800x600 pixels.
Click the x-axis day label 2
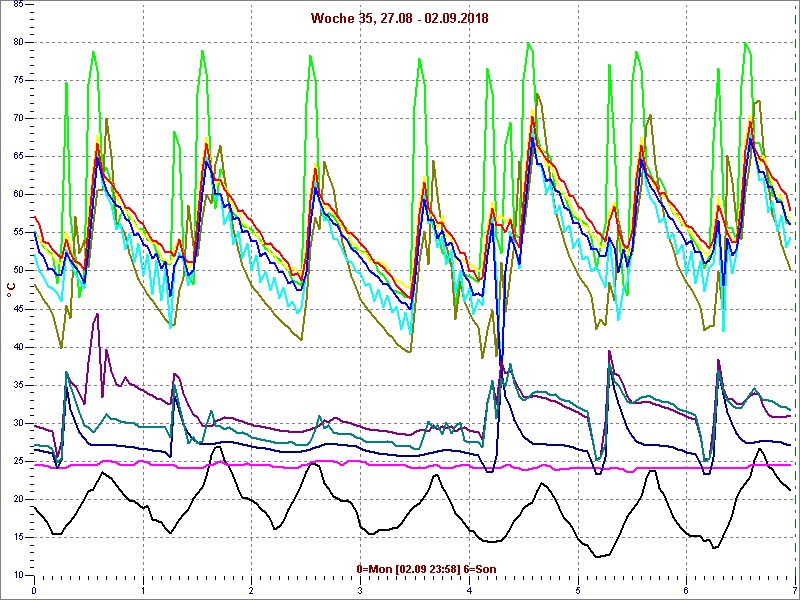[x=252, y=591]
